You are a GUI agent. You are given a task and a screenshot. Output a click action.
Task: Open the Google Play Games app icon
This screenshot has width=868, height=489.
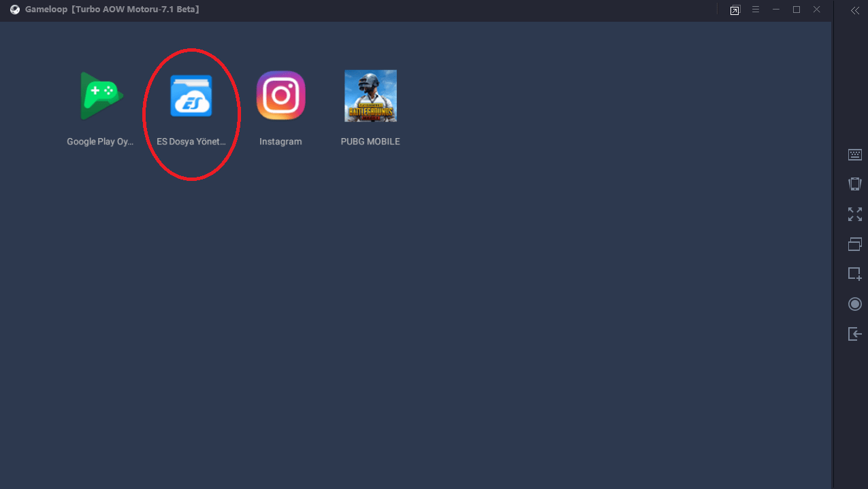[101, 95]
